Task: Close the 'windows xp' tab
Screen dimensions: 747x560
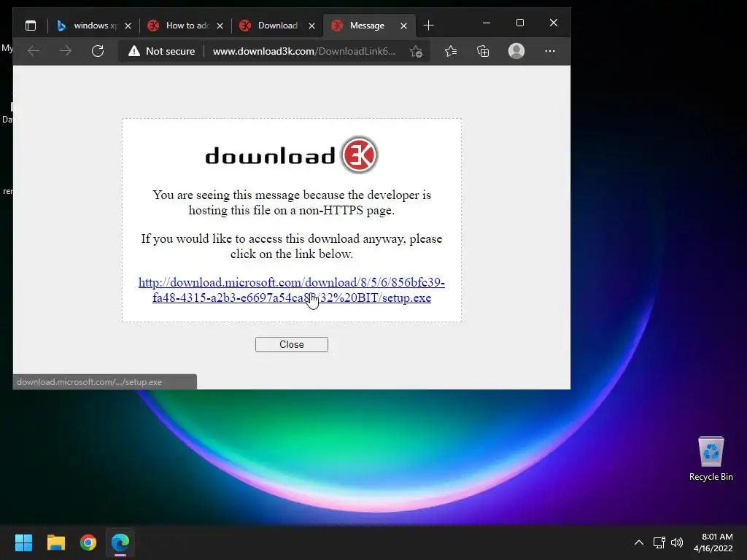Action: pyautogui.click(x=128, y=26)
